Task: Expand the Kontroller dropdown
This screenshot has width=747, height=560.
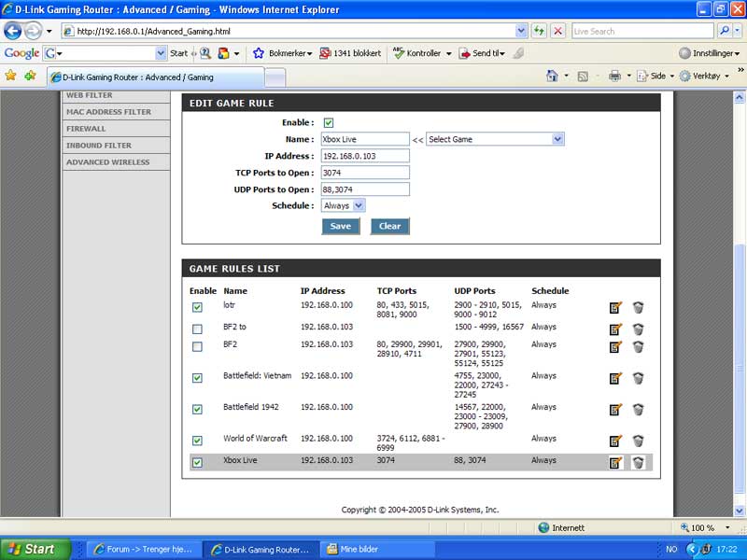Action: pyautogui.click(x=448, y=53)
